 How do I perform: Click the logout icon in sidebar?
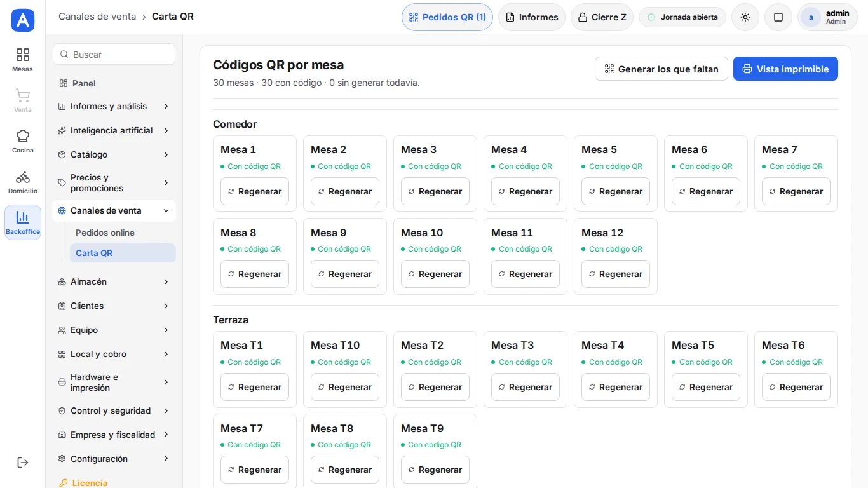[x=23, y=463]
